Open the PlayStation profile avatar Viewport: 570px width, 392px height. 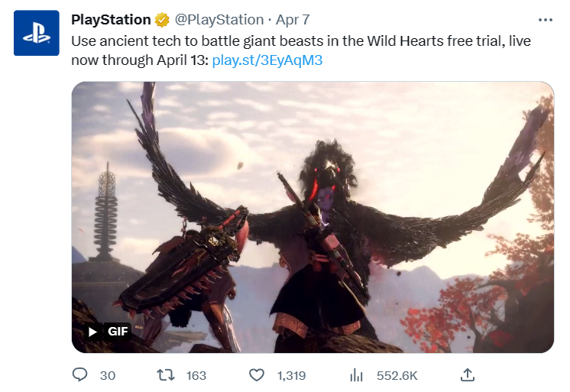(37, 33)
